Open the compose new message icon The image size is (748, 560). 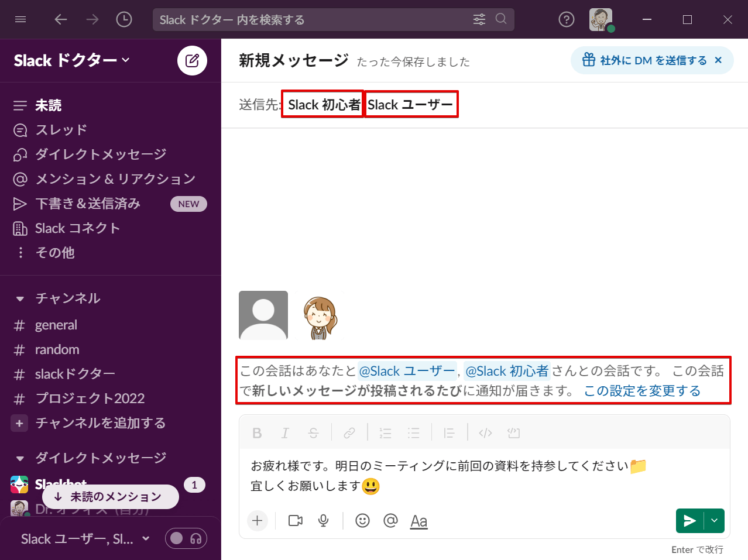[x=192, y=60]
